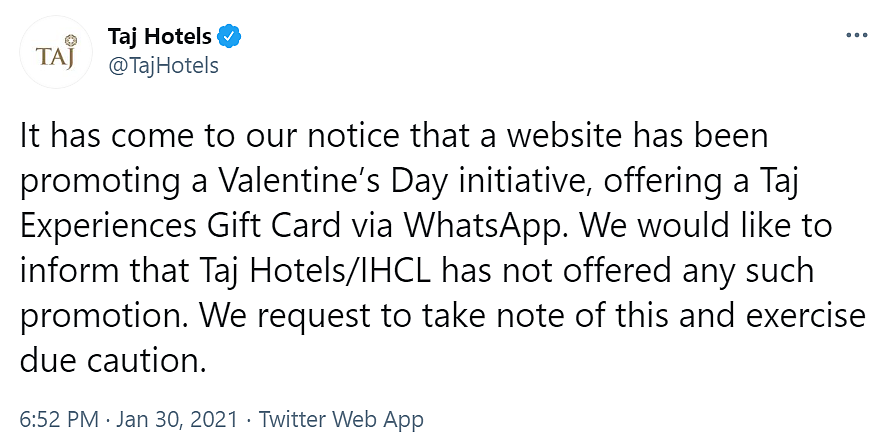This screenshot has width=893, height=445.
Task: Click the words 'due caution' in the tweet
Action: pyautogui.click(x=112, y=360)
